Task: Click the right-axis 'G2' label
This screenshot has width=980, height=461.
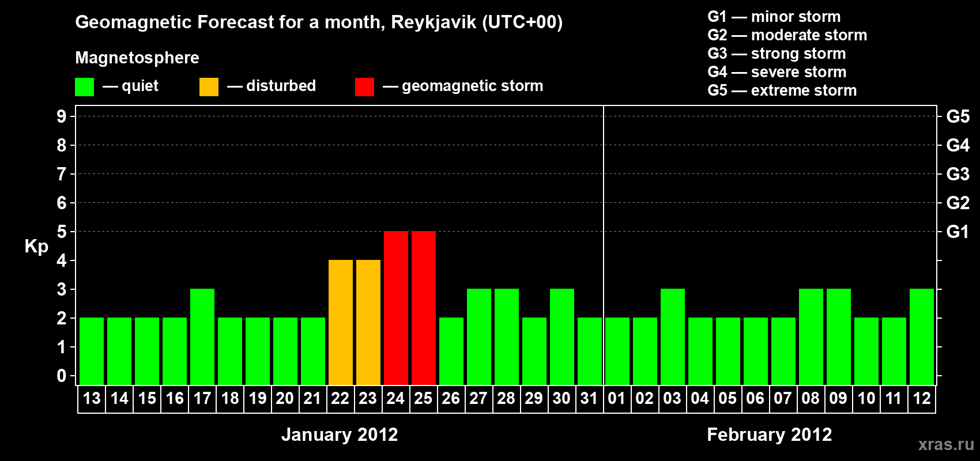Action: (958, 203)
